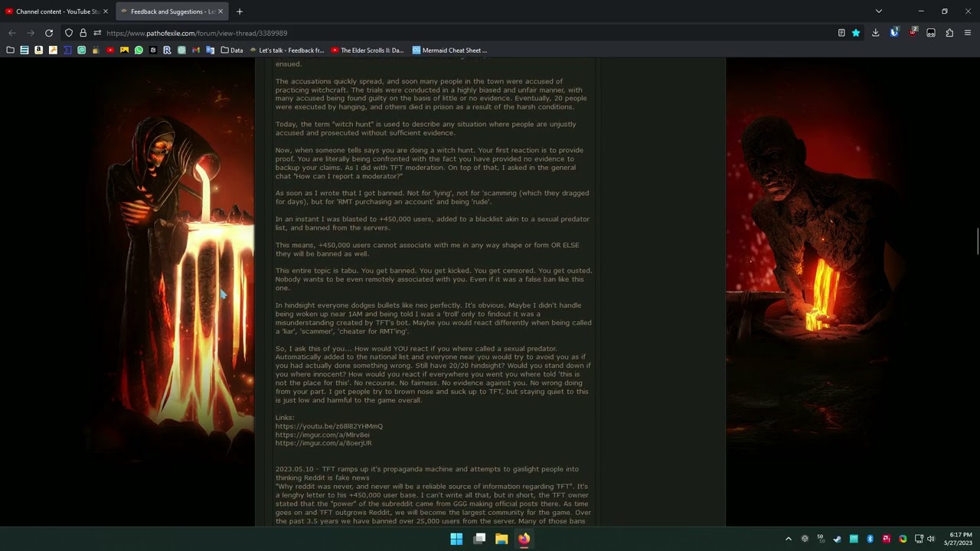Go back to the previous page
This screenshot has height=551, width=980.
tap(12, 33)
